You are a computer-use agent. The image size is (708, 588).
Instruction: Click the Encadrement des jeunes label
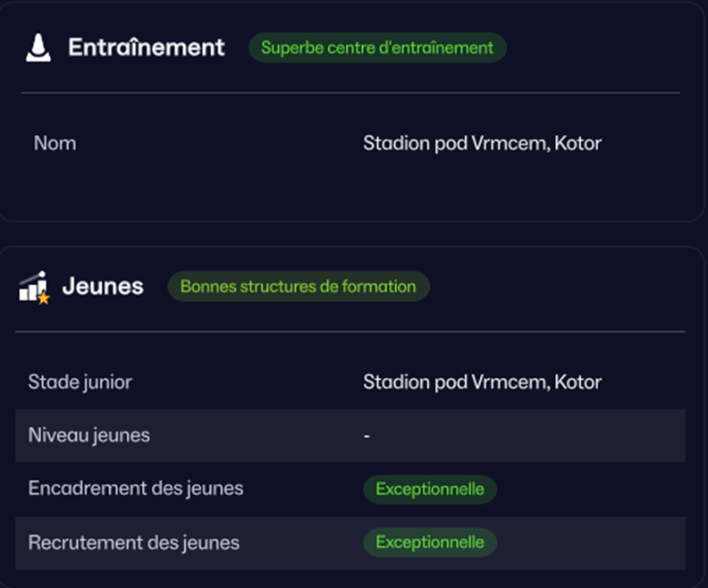(x=136, y=489)
